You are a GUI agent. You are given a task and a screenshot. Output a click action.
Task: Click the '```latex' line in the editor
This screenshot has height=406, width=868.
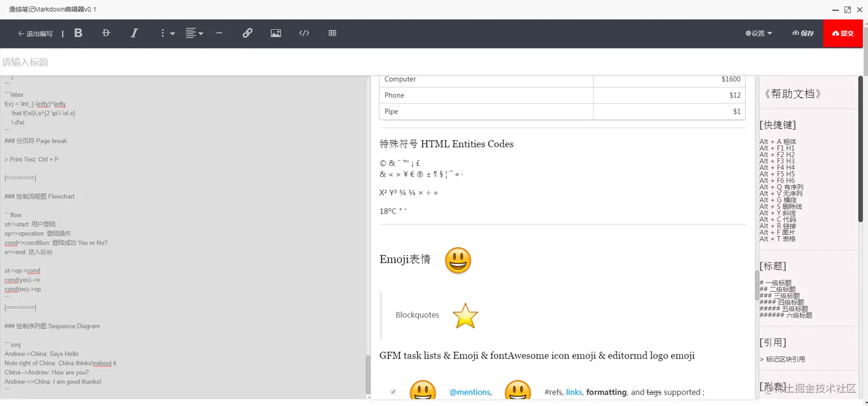pyautogui.click(x=14, y=95)
